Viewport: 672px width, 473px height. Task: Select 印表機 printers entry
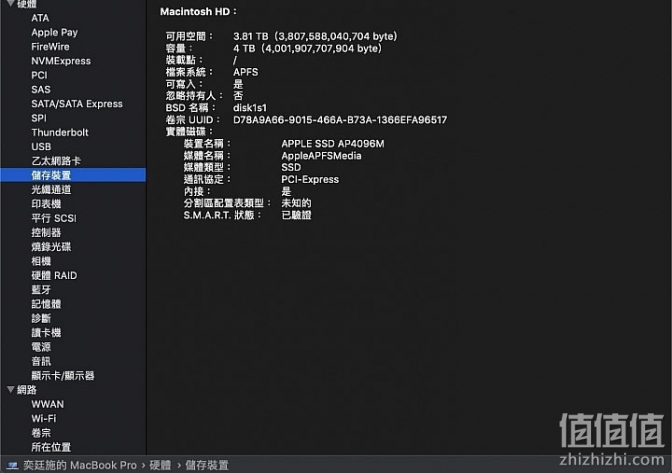46,204
